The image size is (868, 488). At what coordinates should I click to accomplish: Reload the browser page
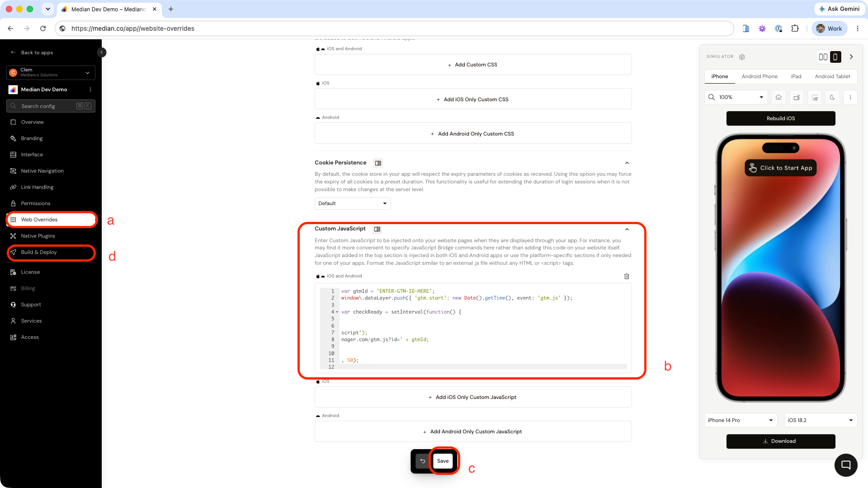[x=43, y=28]
